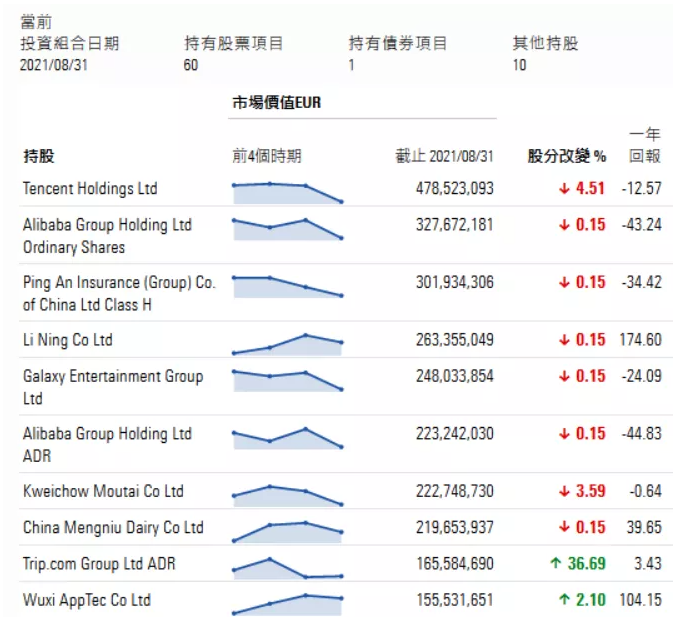The height and width of the screenshot is (624, 675).
Task: Select market value 155,531,651
Action: pos(455,600)
